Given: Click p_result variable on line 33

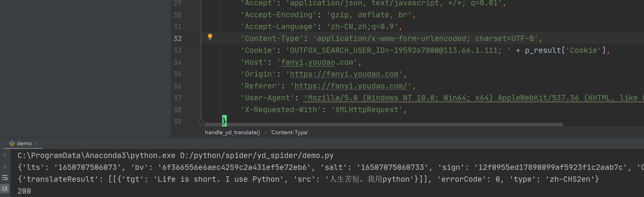Looking at the screenshot, I should [x=543, y=50].
